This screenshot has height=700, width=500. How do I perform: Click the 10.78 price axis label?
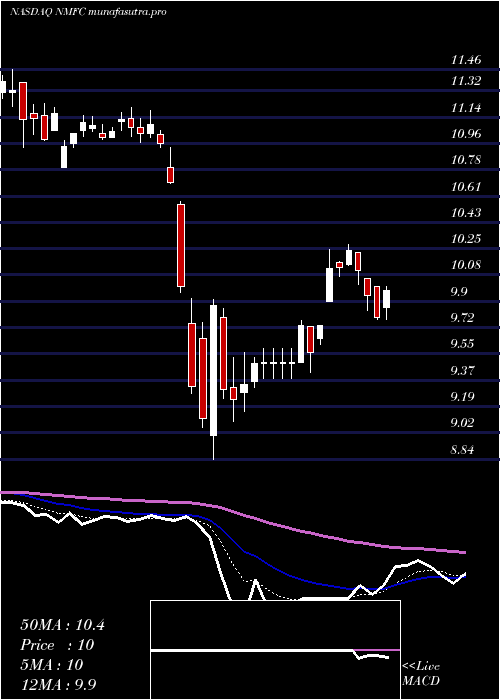click(x=466, y=160)
